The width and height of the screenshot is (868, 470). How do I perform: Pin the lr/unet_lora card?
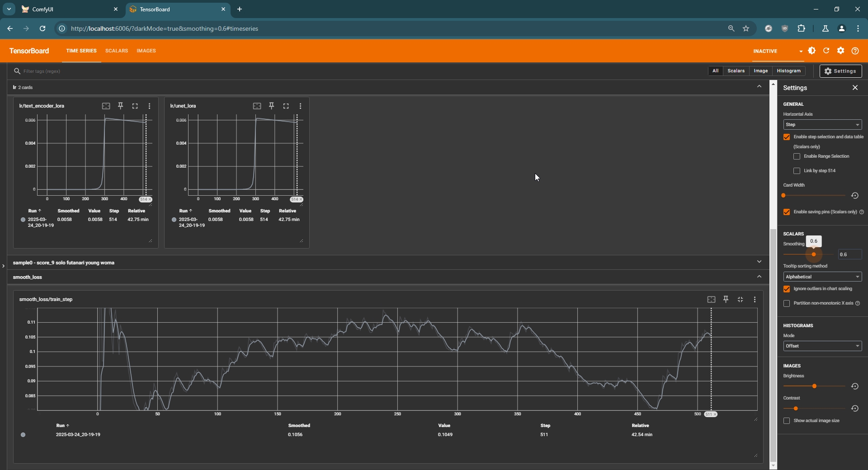tap(271, 106)
